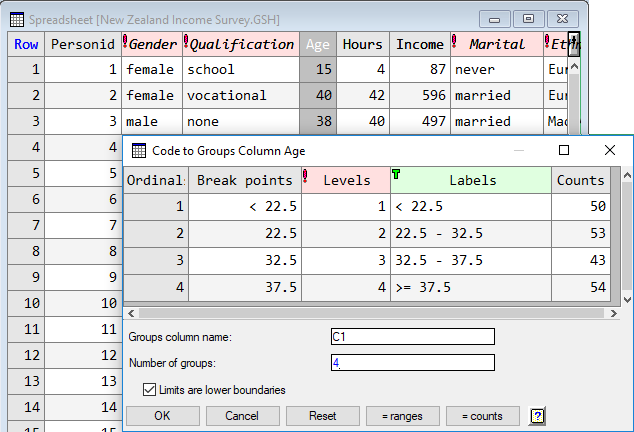Viewport: 634px width, 432px height.
Task: Click the = counts button
Action: pos(481,416)
